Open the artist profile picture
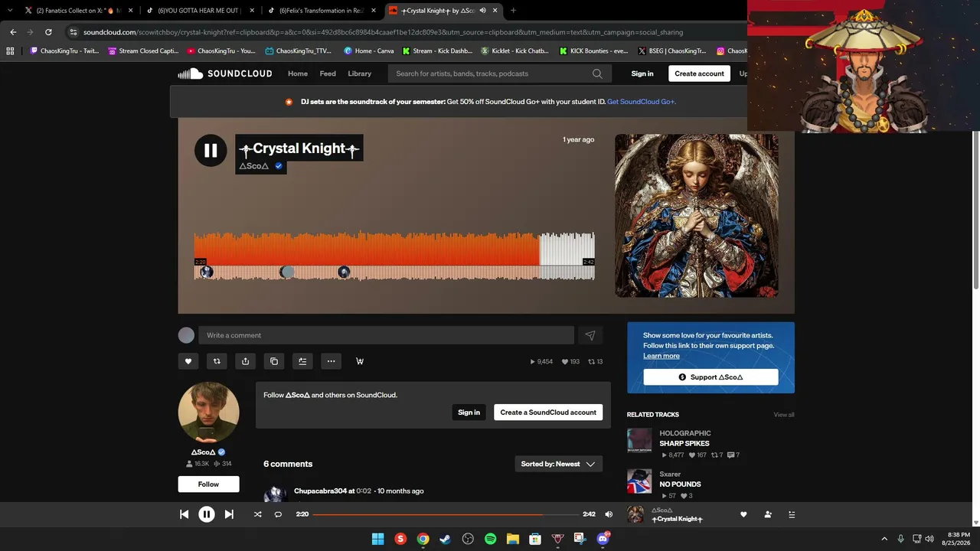980x551 pixels. click(208, 412)
